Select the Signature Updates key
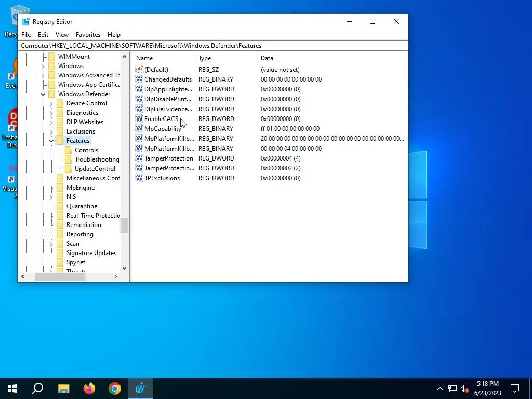 [x=91, y=253]
